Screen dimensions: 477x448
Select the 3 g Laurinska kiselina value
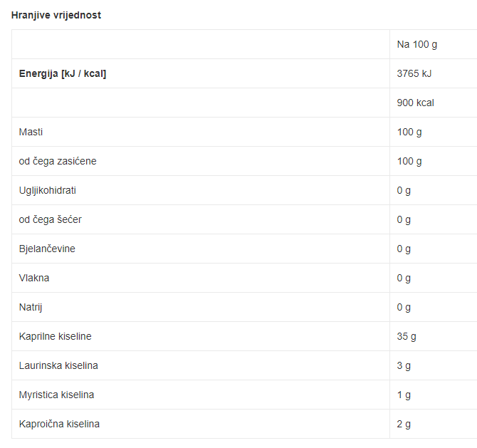tap(404, 366)
